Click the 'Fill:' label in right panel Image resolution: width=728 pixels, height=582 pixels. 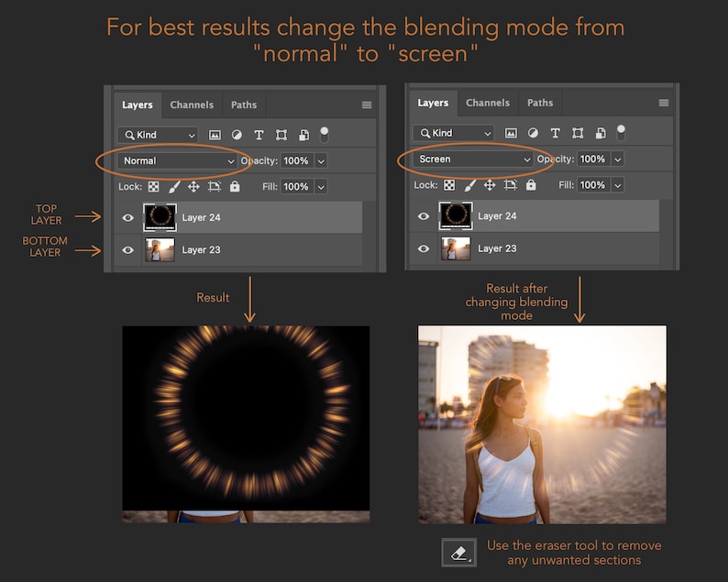click(566, 185)
